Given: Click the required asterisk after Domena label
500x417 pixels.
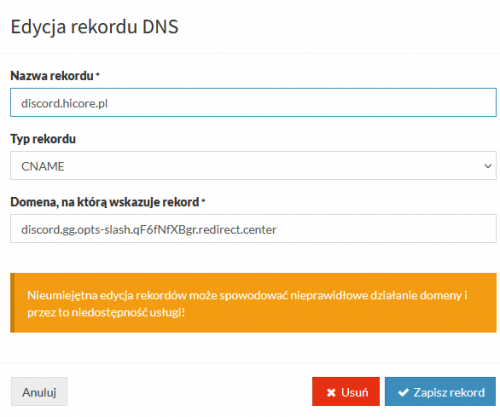Looking at the screenshot, I should (203, 200).
